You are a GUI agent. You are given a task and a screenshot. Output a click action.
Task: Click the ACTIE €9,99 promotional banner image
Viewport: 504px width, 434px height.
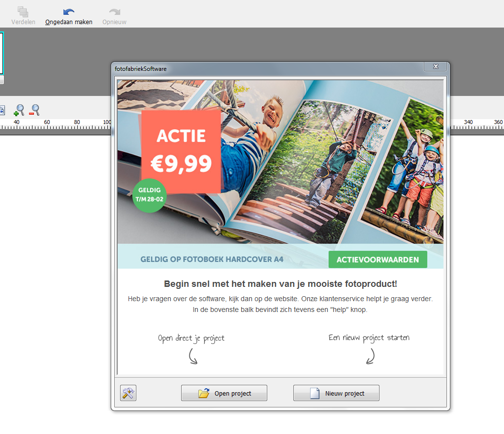coord(181,151)
